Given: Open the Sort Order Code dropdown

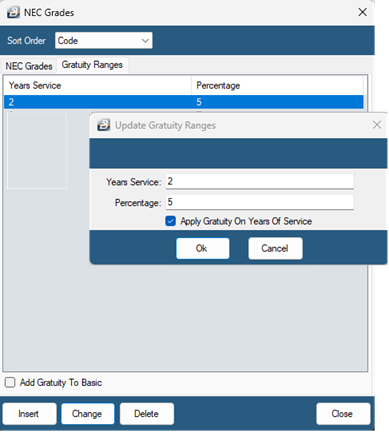Looking at the screenshot, I should tap(104, 40).
